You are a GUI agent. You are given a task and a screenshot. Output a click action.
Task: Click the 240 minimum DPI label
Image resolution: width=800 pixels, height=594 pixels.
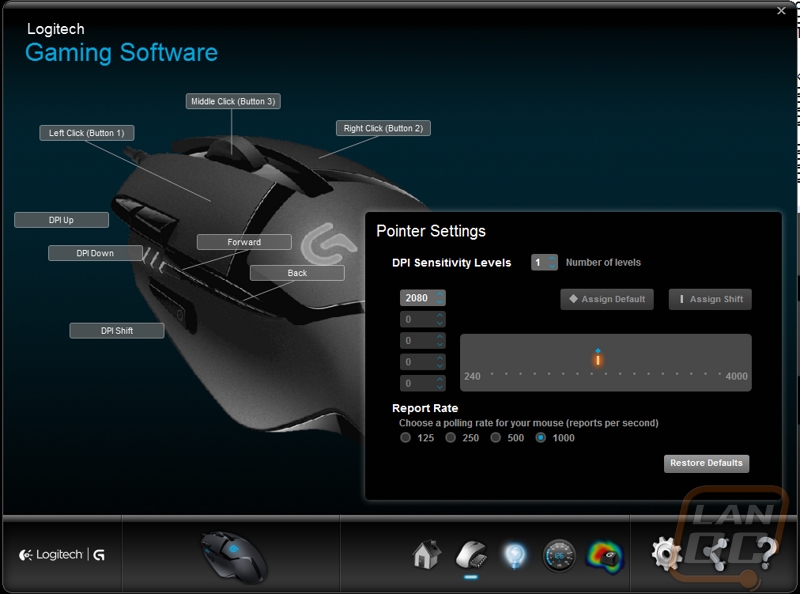click(x=472, y=376)
